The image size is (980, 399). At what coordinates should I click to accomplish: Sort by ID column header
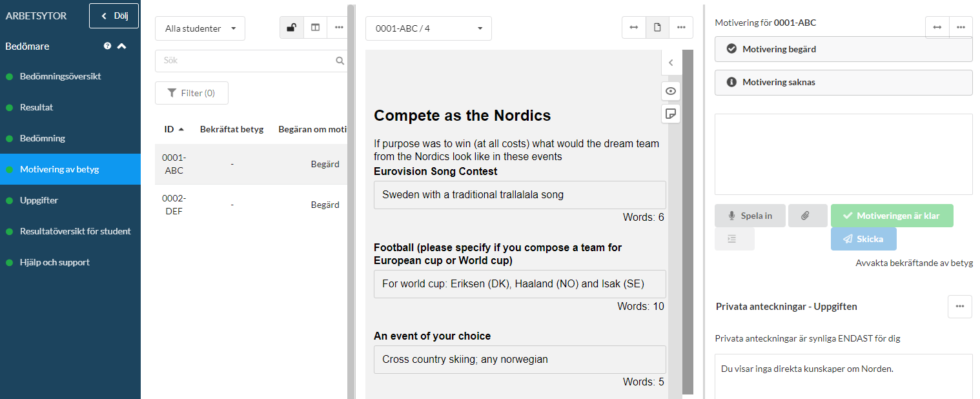point(174,129)
